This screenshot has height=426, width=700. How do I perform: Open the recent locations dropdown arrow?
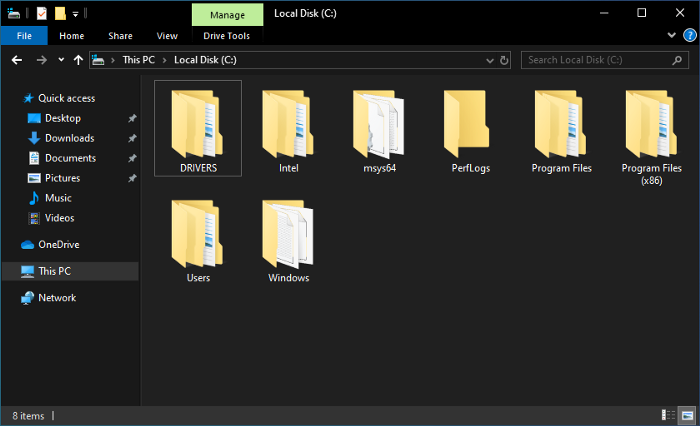(61, 60)
